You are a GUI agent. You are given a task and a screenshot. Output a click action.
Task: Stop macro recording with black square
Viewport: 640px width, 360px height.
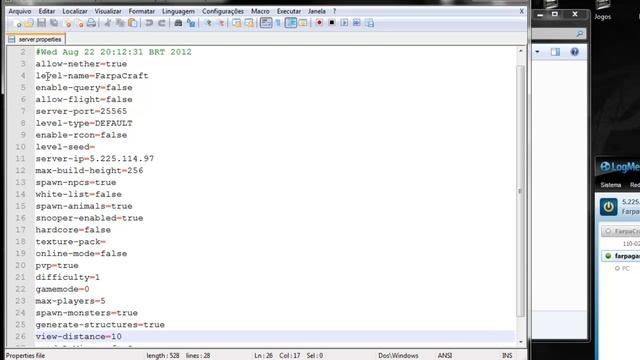click(332, 23)
